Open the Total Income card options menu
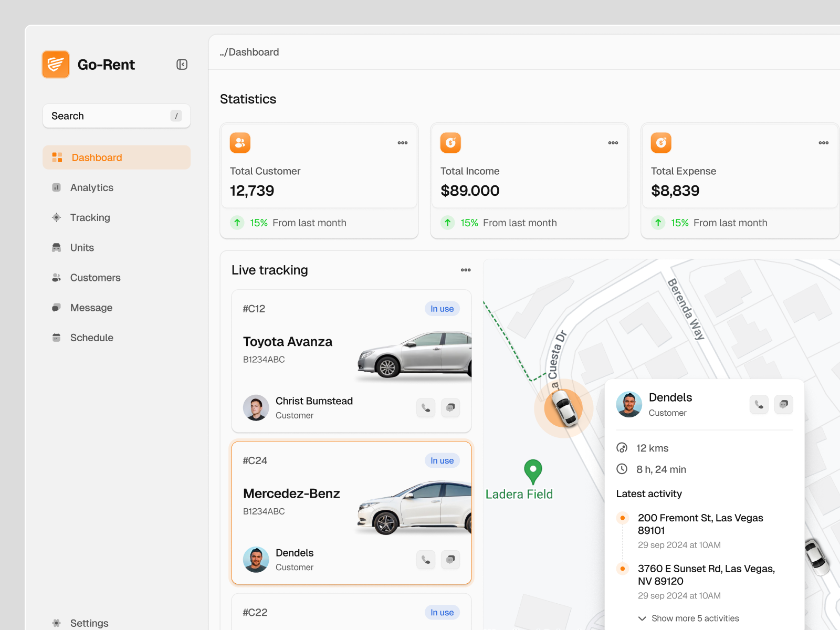Viewport: 840px width, 630px height. 613,142
